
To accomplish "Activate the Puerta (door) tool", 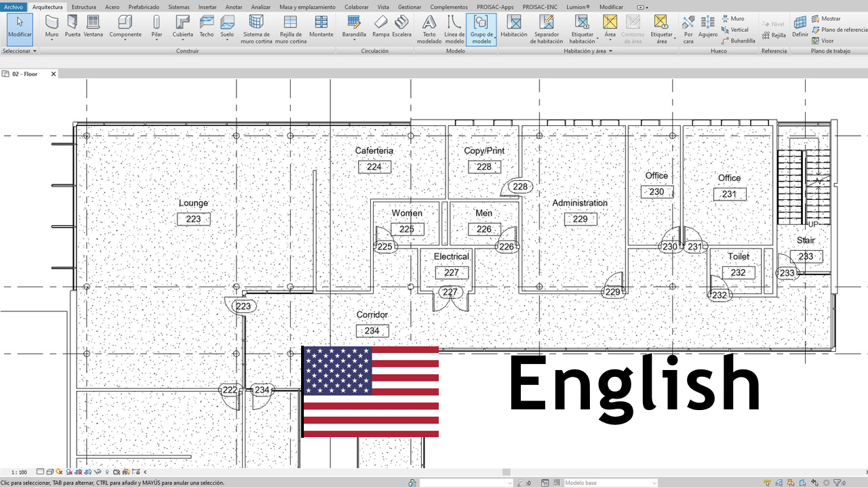I will (x=73, y=26).
